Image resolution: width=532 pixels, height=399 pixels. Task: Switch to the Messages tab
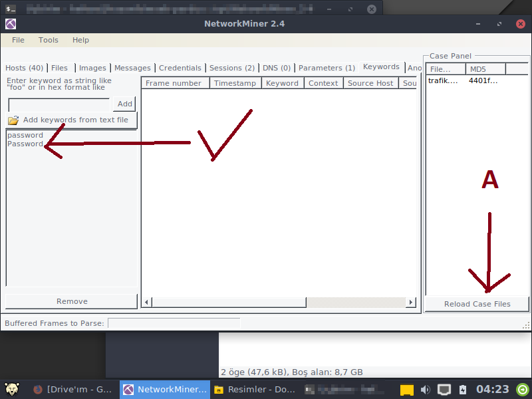coord(132,68)
